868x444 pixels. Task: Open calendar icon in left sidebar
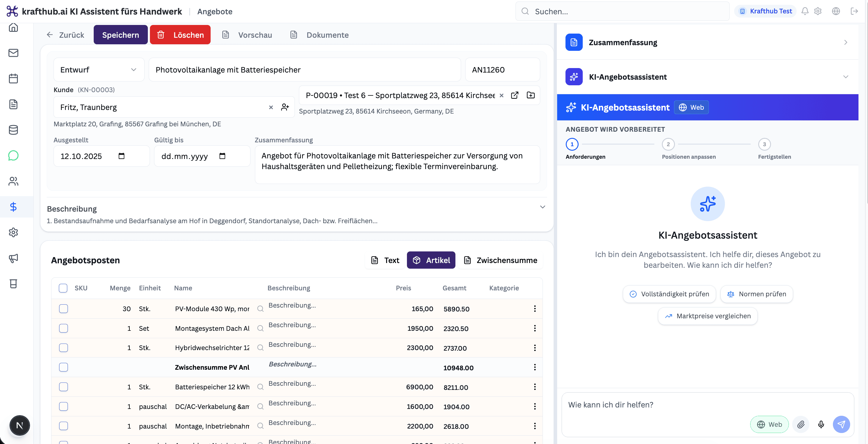(13, 78)
